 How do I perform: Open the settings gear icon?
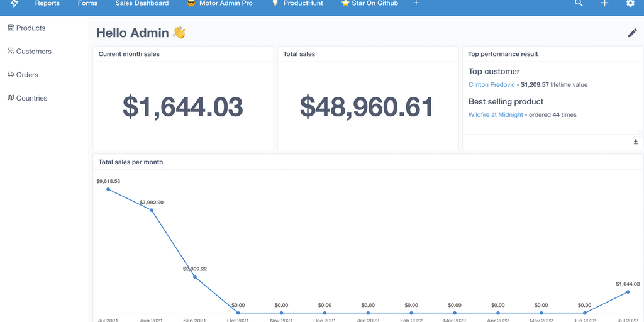(630, 4)
